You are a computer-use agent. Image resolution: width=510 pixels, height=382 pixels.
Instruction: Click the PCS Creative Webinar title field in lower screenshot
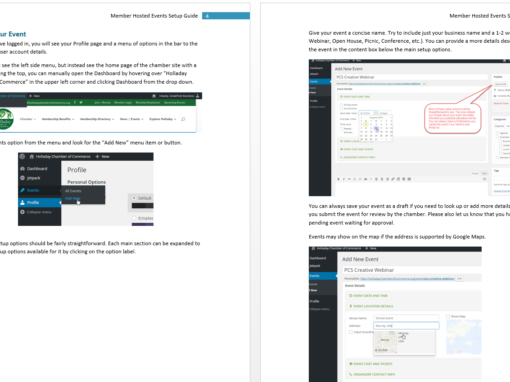[x=412, y=270]
